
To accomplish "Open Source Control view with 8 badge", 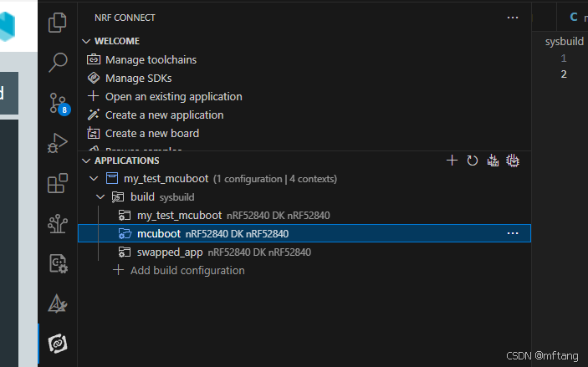I will [x=59, y=104].
